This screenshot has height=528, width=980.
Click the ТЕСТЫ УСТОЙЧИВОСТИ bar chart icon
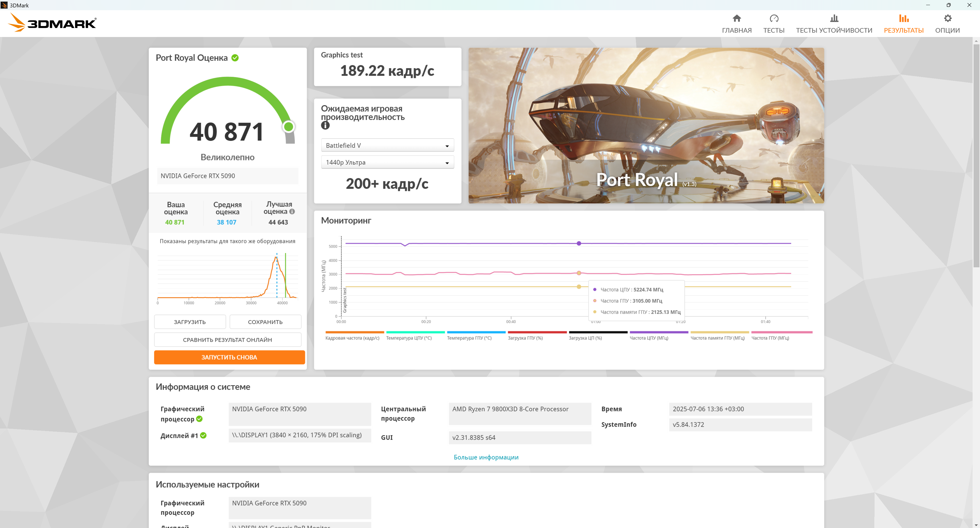coord(834,18)
